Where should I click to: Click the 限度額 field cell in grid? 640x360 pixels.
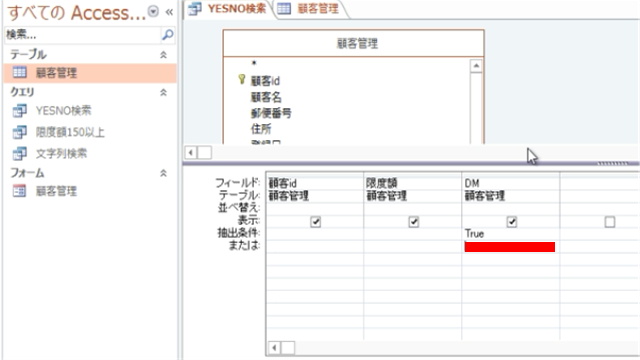413,183
